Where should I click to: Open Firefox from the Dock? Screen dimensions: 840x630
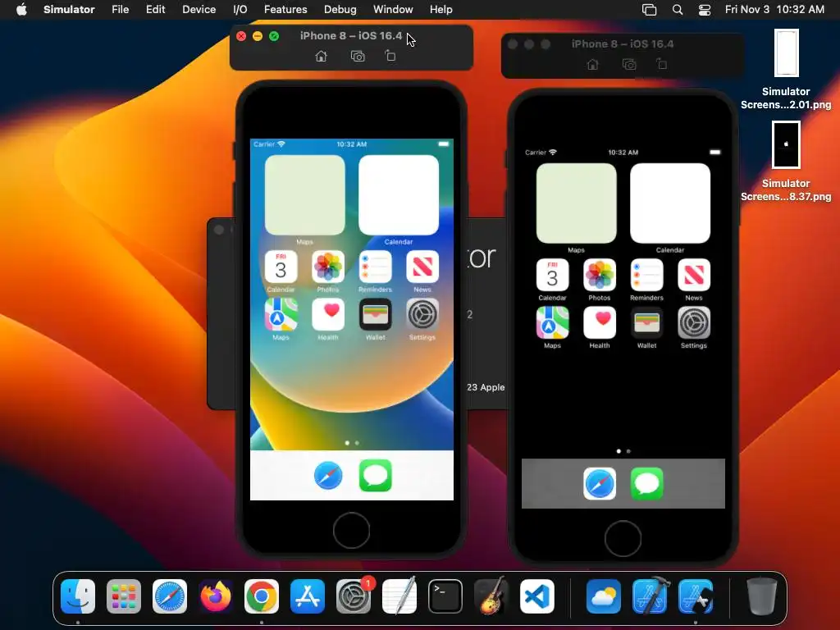point(216,596)
